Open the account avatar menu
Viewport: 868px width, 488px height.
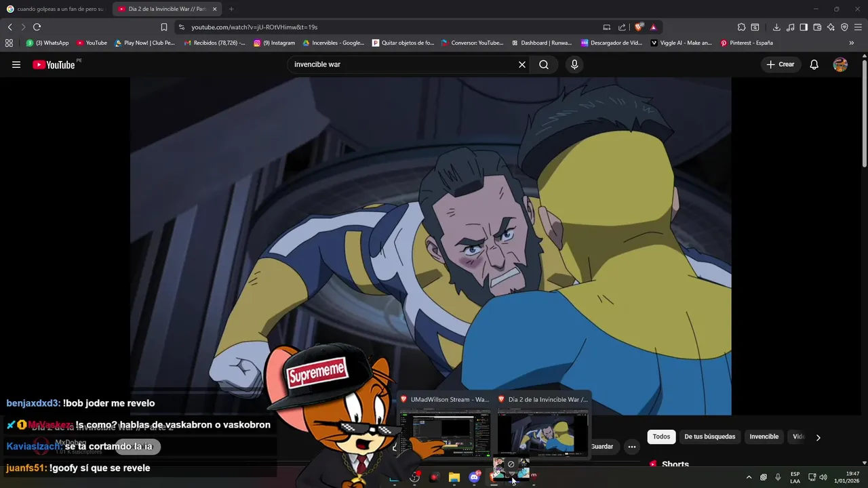(840, 64)
